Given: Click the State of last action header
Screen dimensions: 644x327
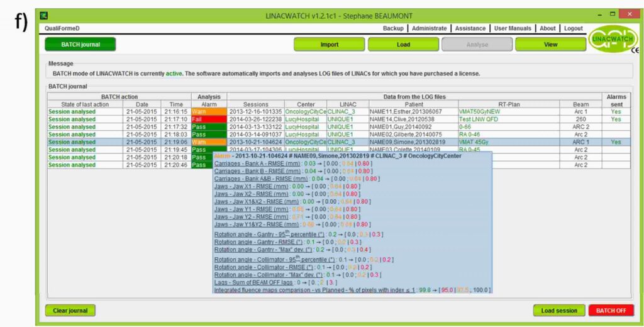Looking at the screenshot, I should (85, 104).
